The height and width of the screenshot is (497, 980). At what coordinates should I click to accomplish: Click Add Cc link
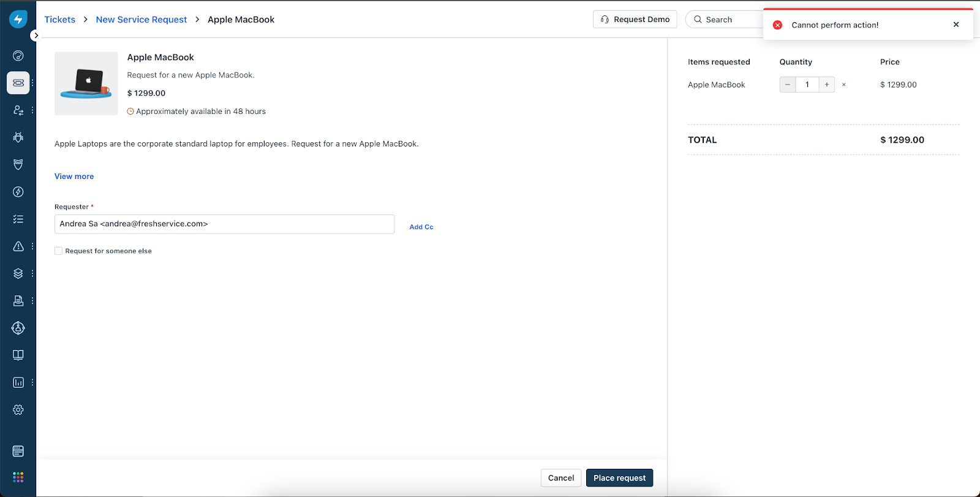click(x=421, y=227)
